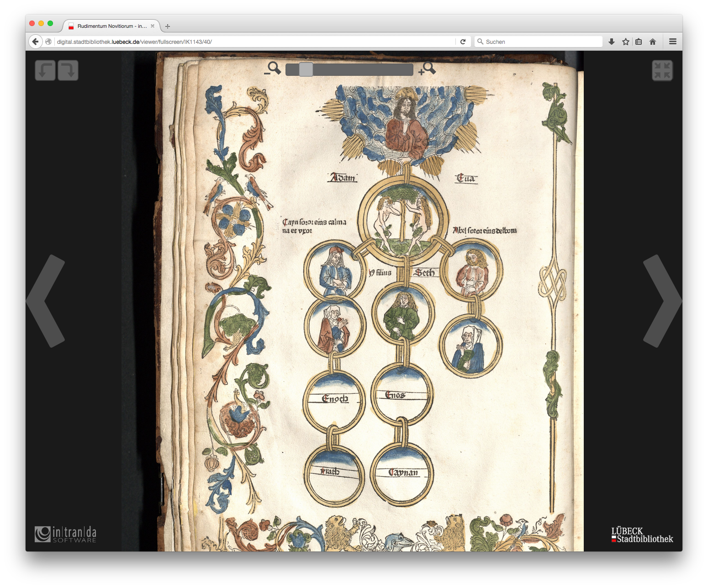Reload the page

click(x=463, y=42)
